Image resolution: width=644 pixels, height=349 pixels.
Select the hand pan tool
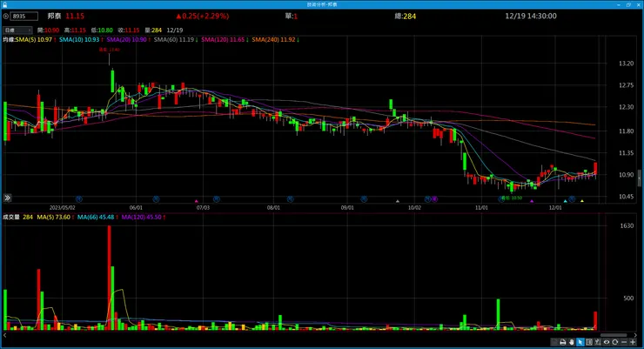pos(572,342)
